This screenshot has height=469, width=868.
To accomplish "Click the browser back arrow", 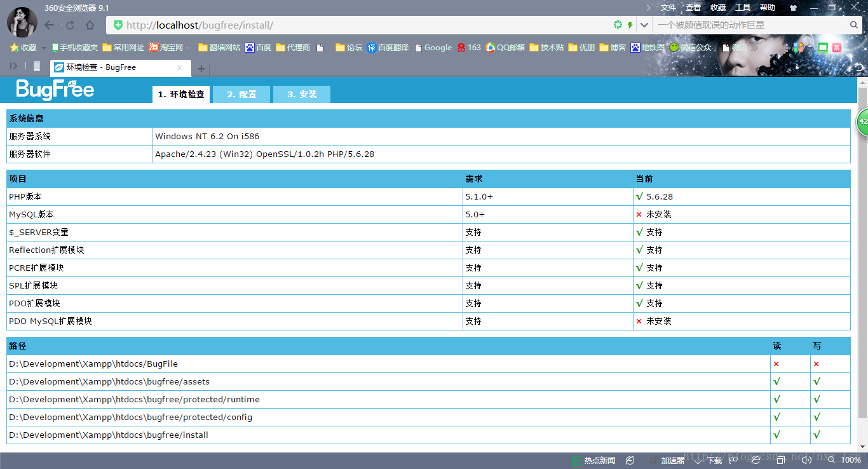I will coord(50,25).
